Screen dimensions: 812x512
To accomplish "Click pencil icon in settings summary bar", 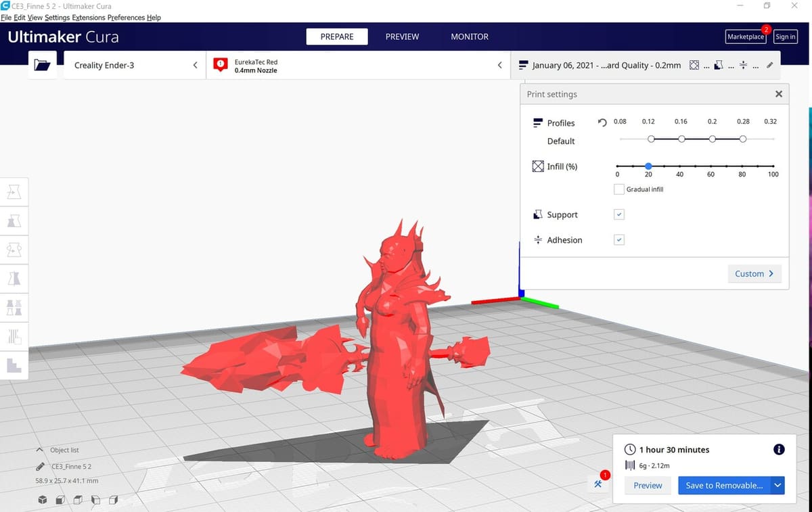I will 770,65.
